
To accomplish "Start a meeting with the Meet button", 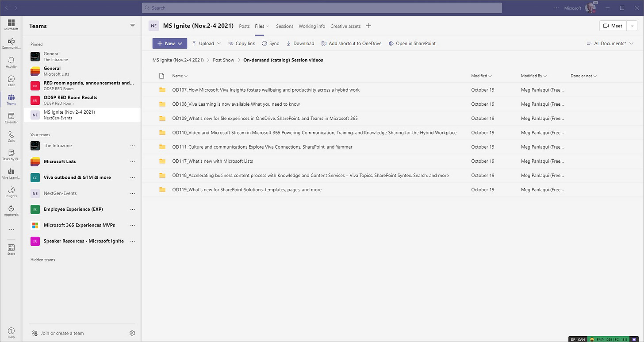I will coord(613,26).
